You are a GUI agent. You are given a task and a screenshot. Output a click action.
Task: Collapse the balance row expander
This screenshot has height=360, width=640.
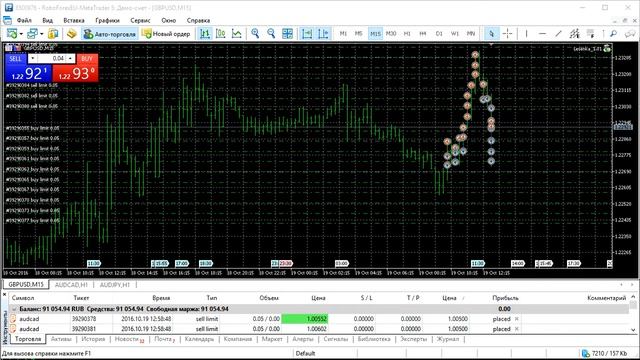pyautogui.click(x=14, y=309)
